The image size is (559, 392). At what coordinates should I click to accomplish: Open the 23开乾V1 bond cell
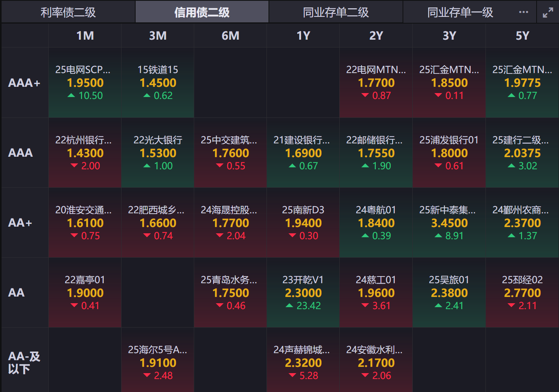pyautogui.click(x=303, y=293)
